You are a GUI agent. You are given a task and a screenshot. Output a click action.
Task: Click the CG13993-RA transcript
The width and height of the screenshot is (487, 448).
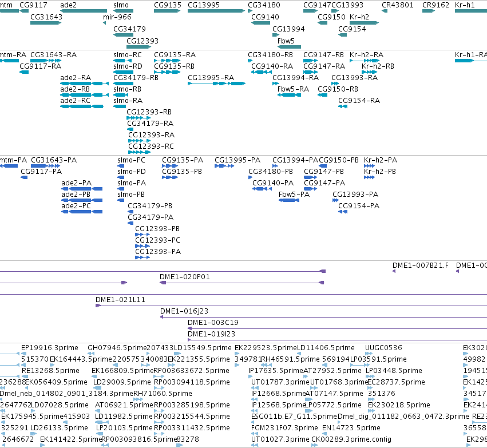[x=335, y=84]
